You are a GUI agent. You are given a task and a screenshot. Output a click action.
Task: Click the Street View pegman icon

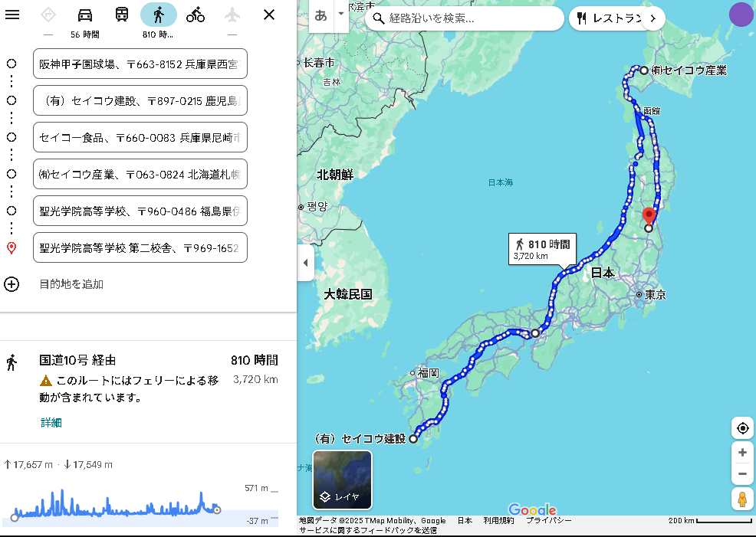[x=742, y=499]
